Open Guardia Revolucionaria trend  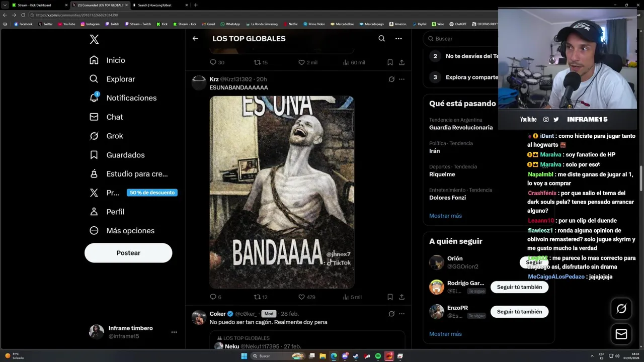(461, 128)
